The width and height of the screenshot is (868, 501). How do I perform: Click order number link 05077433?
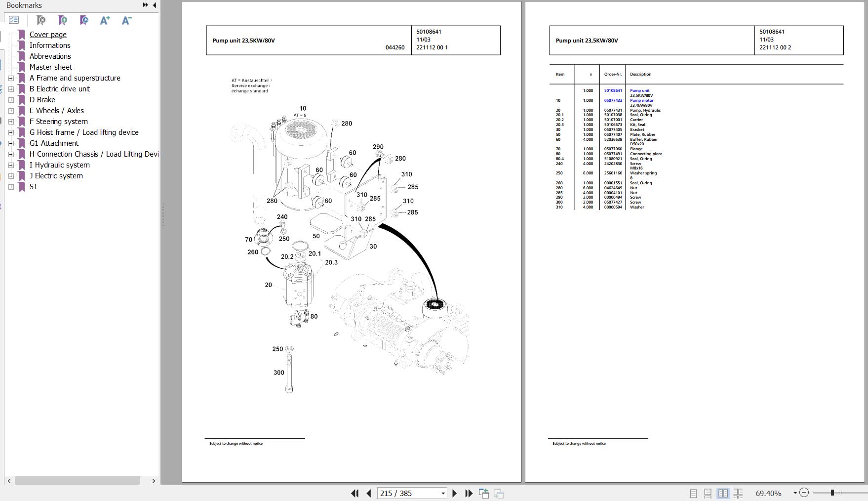pos(613,100)
